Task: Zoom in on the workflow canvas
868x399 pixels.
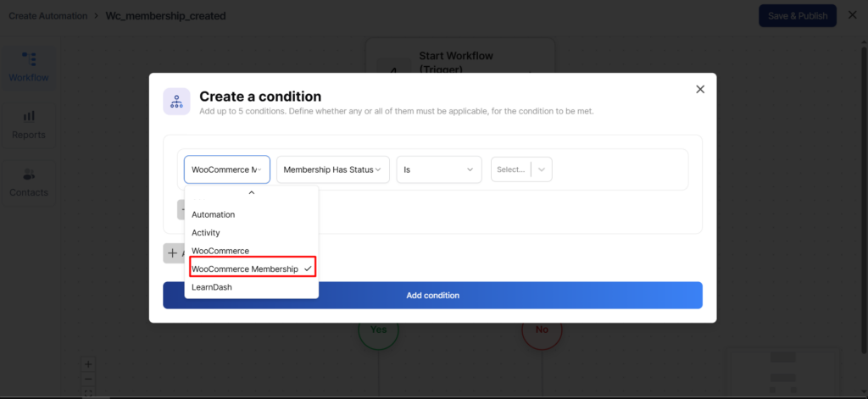Action: point(88,364)
